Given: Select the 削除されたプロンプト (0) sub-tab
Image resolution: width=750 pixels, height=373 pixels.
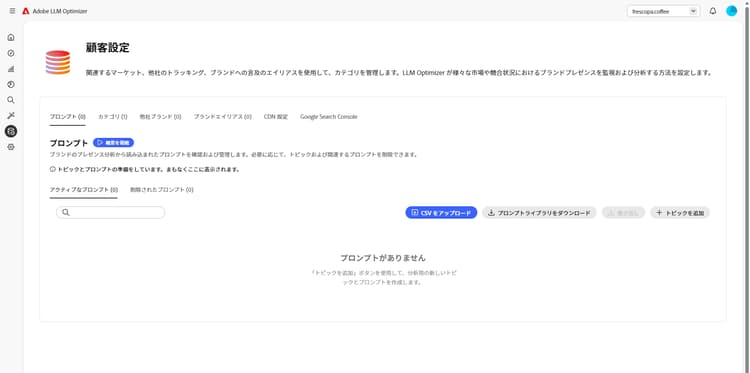Looking at the screenshot, I should coord(162,190).
